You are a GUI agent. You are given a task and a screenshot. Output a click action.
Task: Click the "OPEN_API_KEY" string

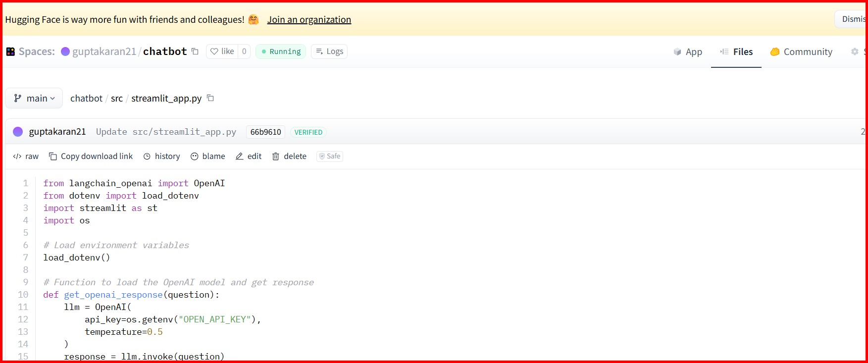point(215,319)
